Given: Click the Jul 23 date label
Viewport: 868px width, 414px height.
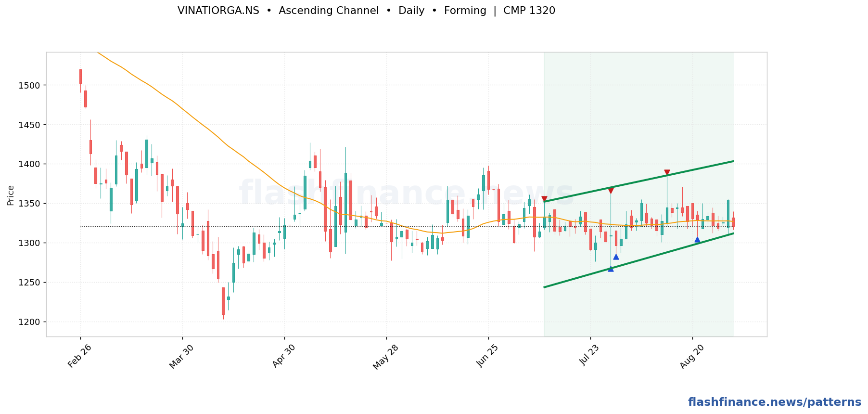Looking at the screenshot, I should point(589,356).
